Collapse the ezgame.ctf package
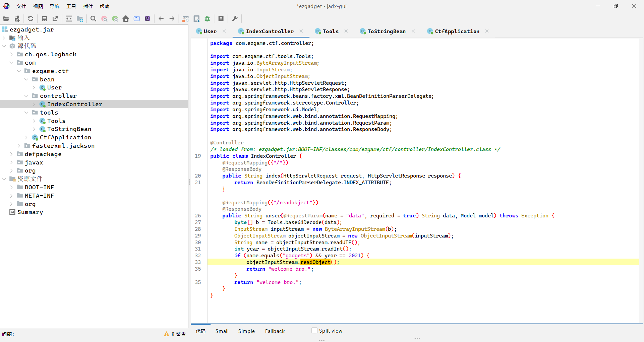 point(19,71)
